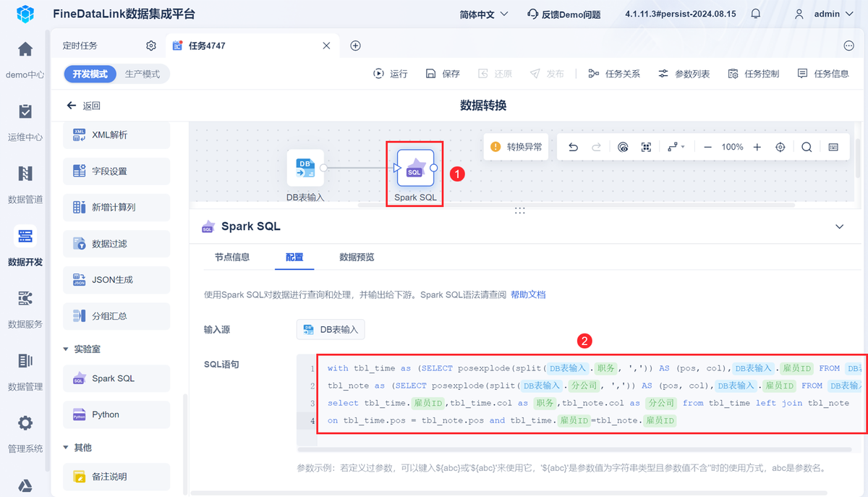
Task: Open the admin user menu
Action: tap(824, 14)
